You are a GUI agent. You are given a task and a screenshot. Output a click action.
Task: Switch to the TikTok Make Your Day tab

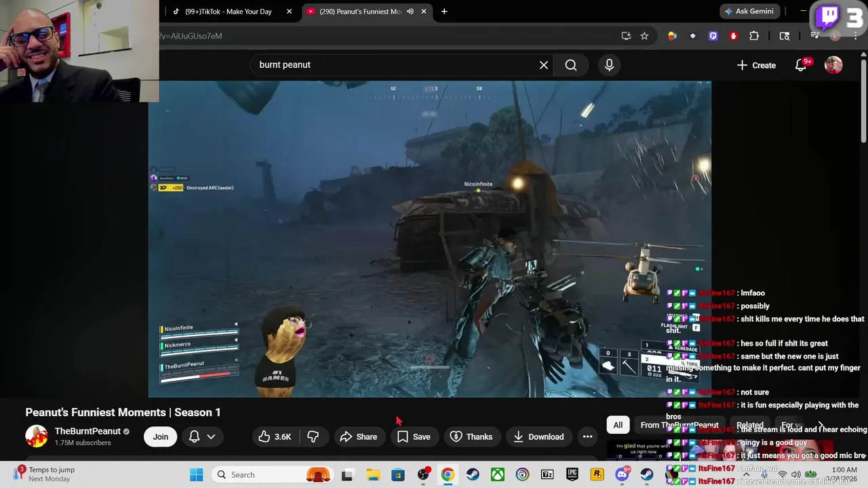pyautogui.click(x=228, y=12)
